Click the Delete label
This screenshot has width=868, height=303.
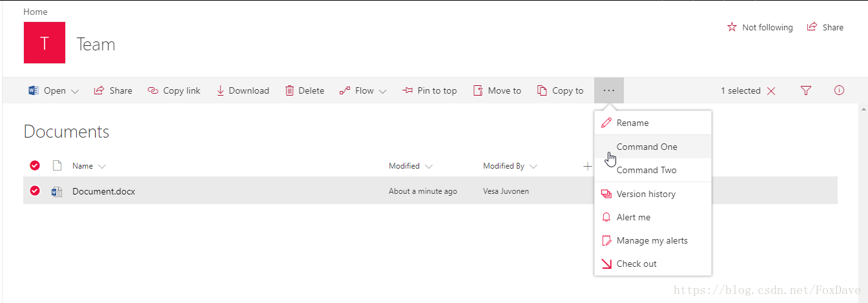pos(311,90)
